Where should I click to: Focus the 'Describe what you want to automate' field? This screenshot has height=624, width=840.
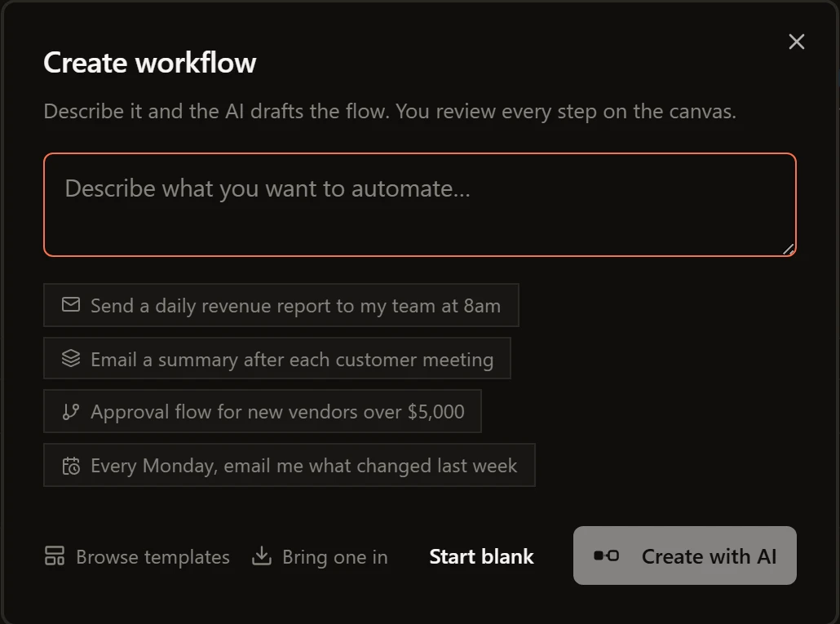[420, 205]
